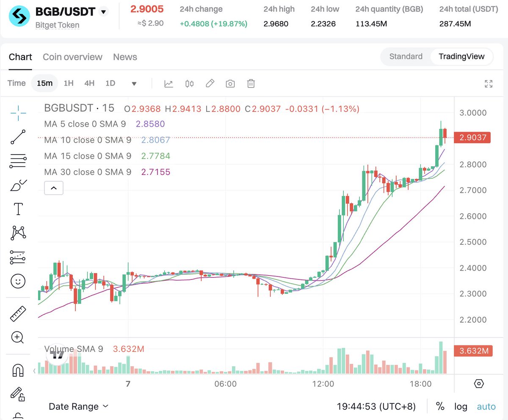The image size is (508, 420).
Task: Select the emoji sticker tool
Action: click(x=17, y=281)
